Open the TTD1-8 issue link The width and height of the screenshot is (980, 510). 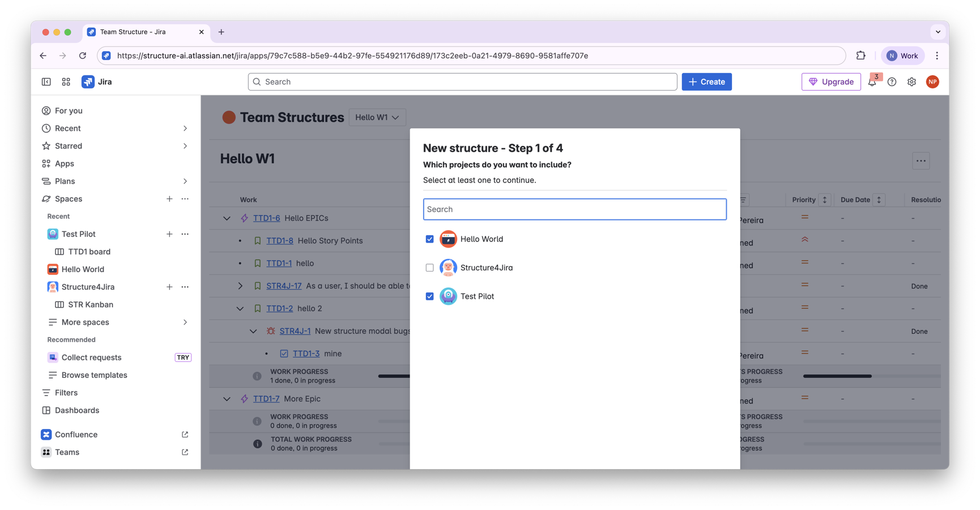pos(280,241)
